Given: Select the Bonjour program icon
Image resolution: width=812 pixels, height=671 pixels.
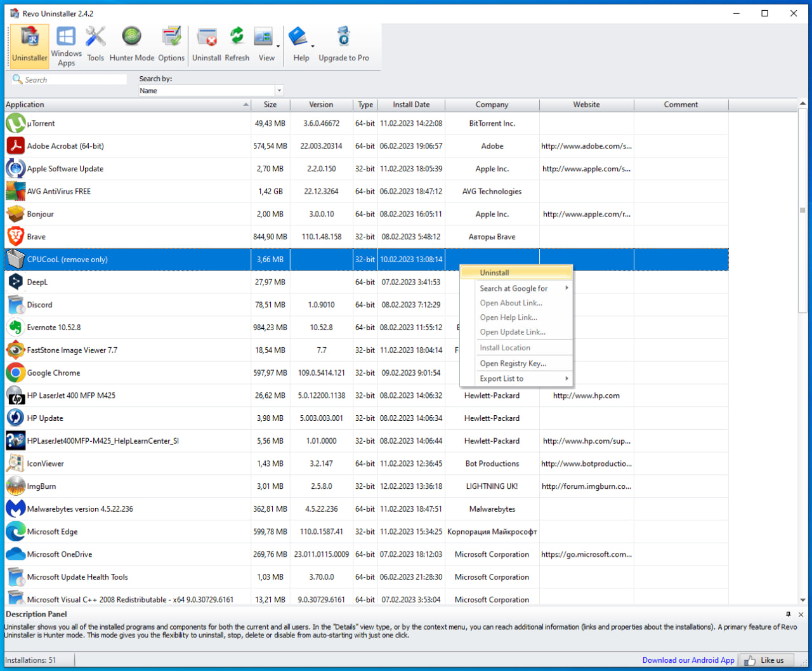Looking at the screenshot, I should click(x=15, y=214).
